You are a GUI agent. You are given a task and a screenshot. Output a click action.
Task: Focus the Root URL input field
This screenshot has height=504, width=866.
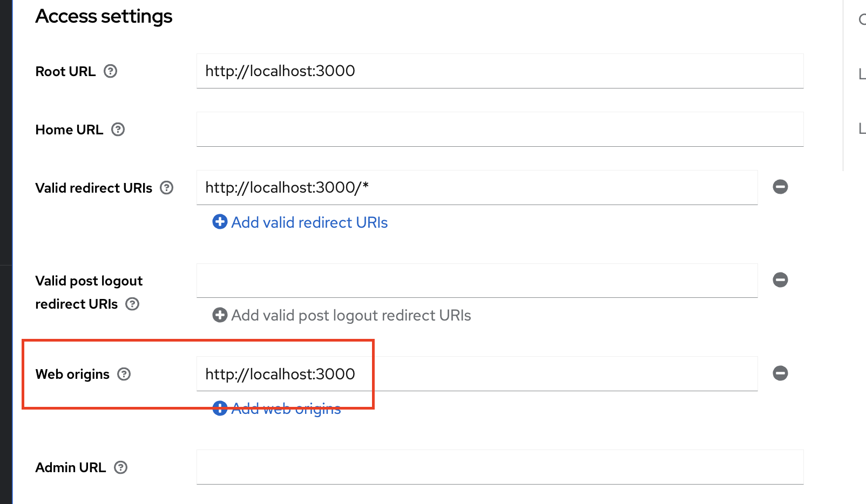500,71
